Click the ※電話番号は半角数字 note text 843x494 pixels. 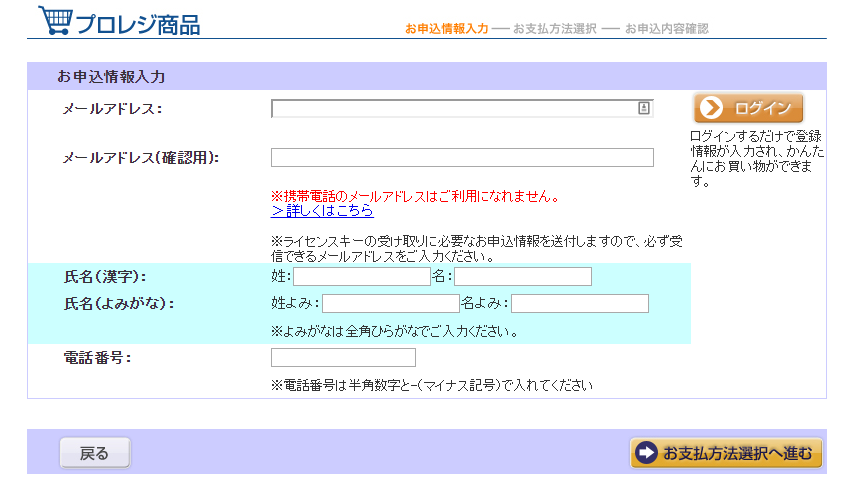432,385
